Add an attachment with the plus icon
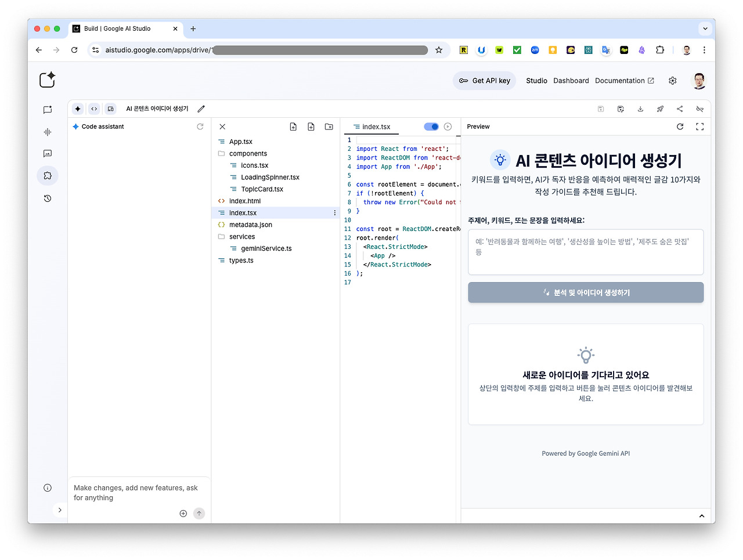 tap(183, 514)
